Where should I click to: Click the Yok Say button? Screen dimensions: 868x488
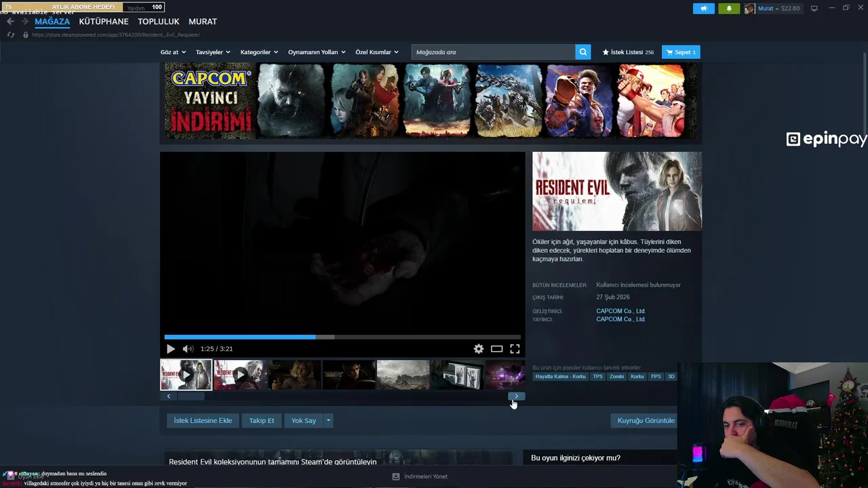pyautogui.click(x=304, y=421)
